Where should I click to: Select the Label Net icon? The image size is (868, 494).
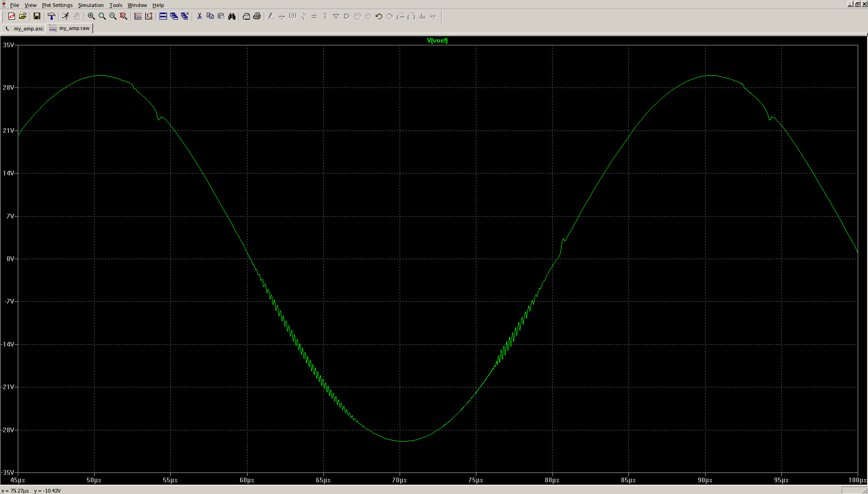click(x=293, y=16)
